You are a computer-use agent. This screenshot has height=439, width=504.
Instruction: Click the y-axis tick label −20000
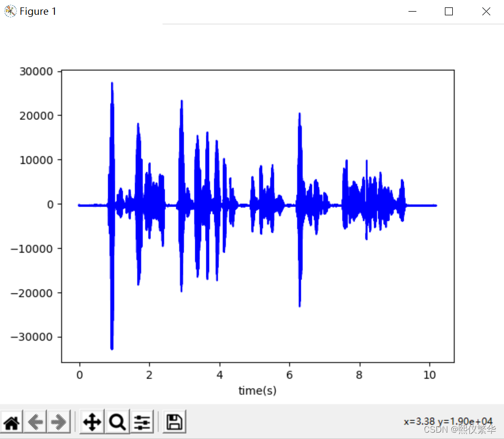32,293
